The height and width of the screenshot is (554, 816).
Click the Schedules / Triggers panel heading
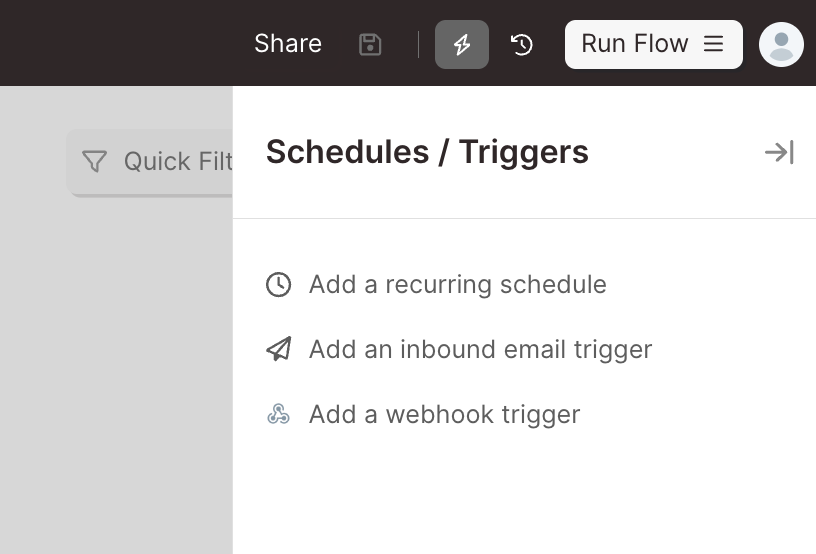427,152
